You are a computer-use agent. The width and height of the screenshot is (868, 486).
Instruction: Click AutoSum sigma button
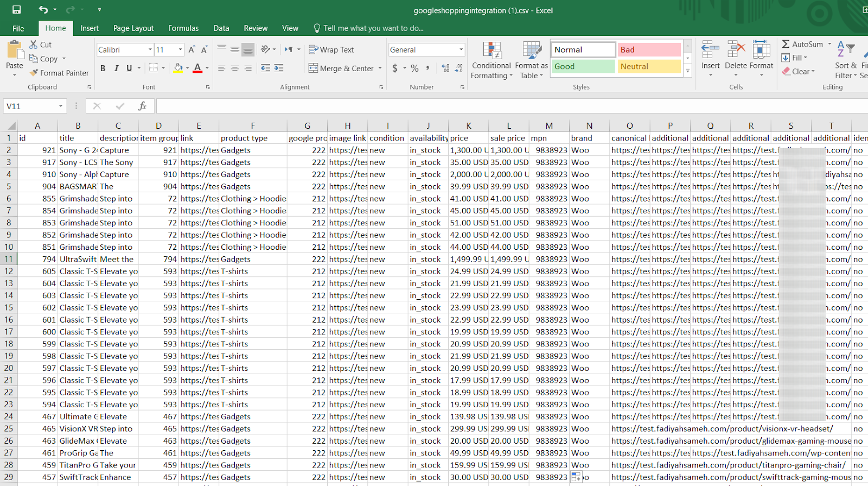coord(802,44)
